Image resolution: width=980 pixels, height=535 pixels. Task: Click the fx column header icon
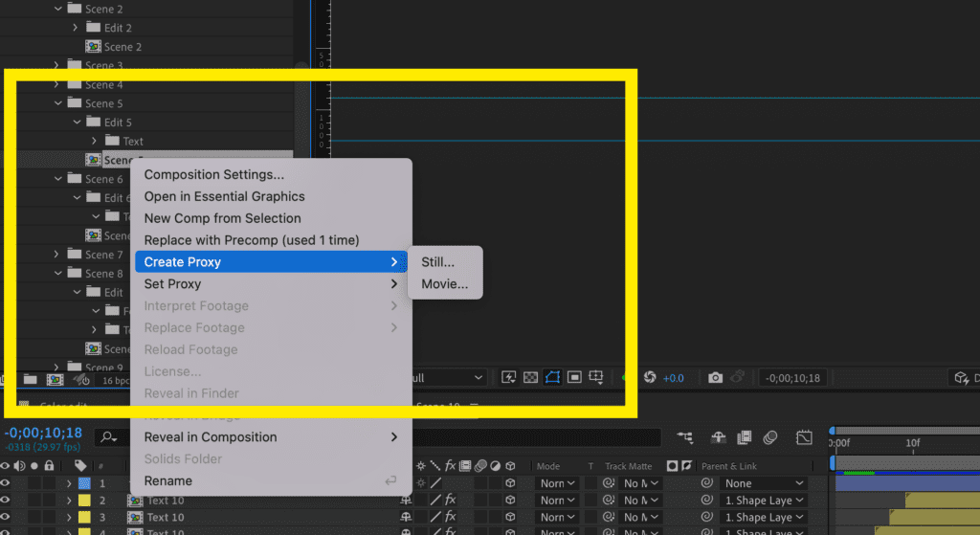click(x=450, y=466)
